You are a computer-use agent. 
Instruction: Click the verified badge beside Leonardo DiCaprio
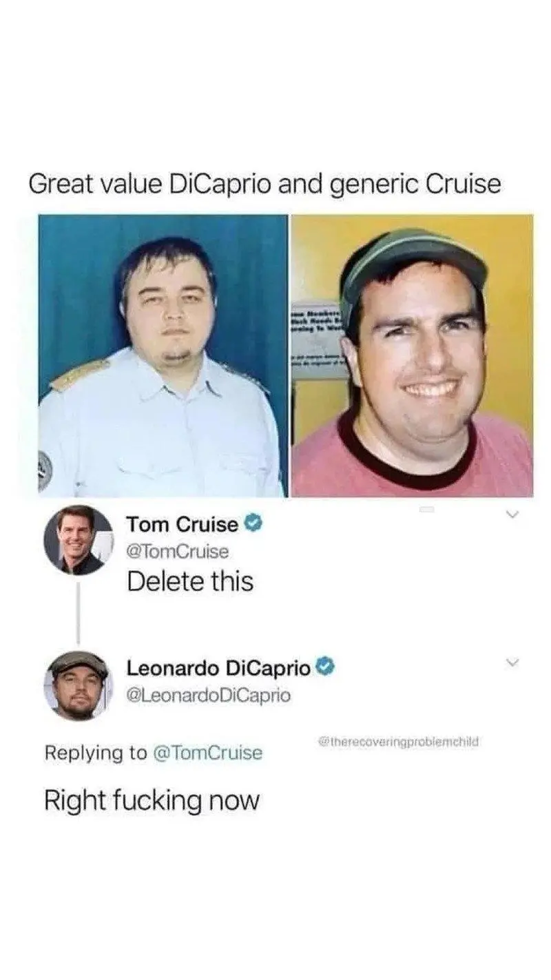point(326,667)
